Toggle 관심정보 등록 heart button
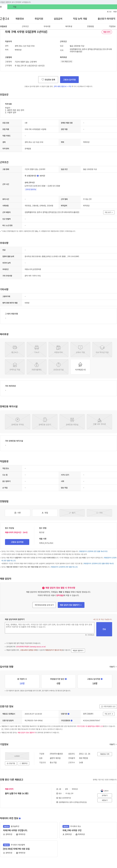The width and height of the screenshot is (117, 868). click(48, 79)
